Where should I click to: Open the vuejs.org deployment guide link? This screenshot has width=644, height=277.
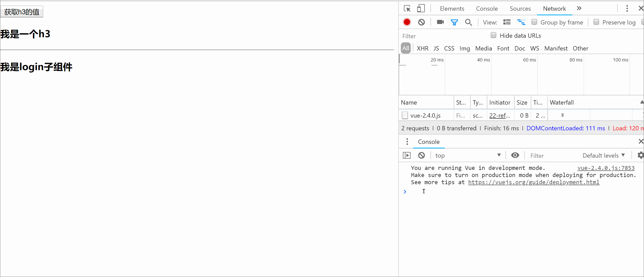534,182
